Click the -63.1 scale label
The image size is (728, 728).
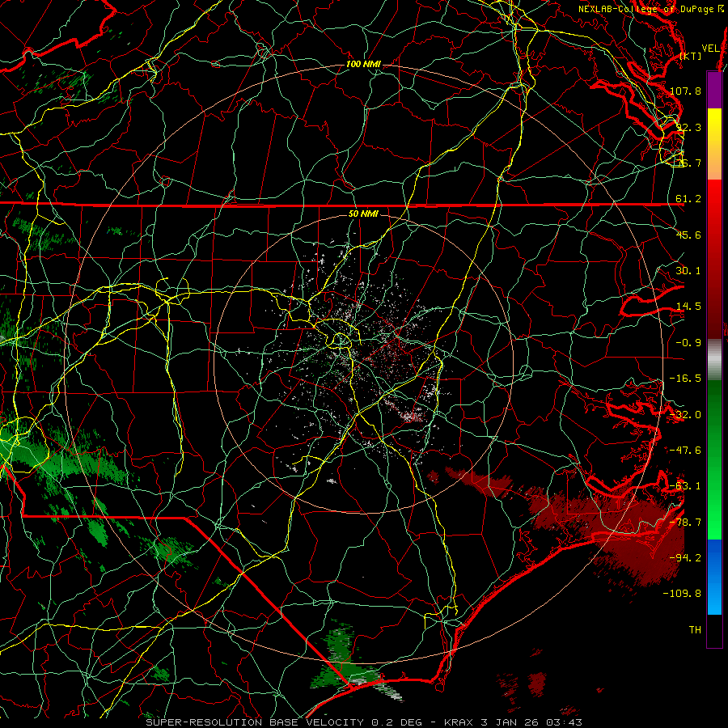[685, 486]
